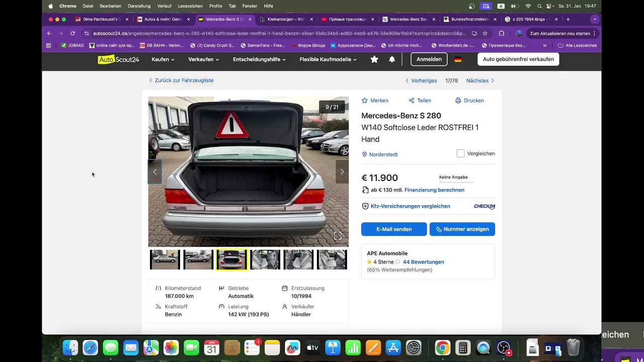Switch to the Bundesfinanzministerium tab
This screenshot has height=362, width=644.
[x=470, y=20]
